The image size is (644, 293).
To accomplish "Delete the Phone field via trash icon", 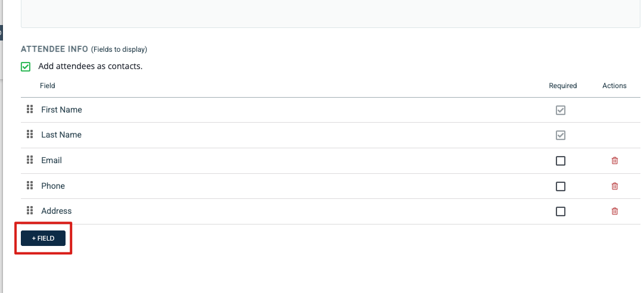I will point(614,186).
